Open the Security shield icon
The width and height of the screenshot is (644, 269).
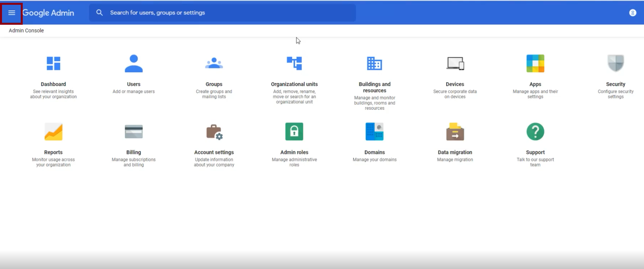click(616, 63)
